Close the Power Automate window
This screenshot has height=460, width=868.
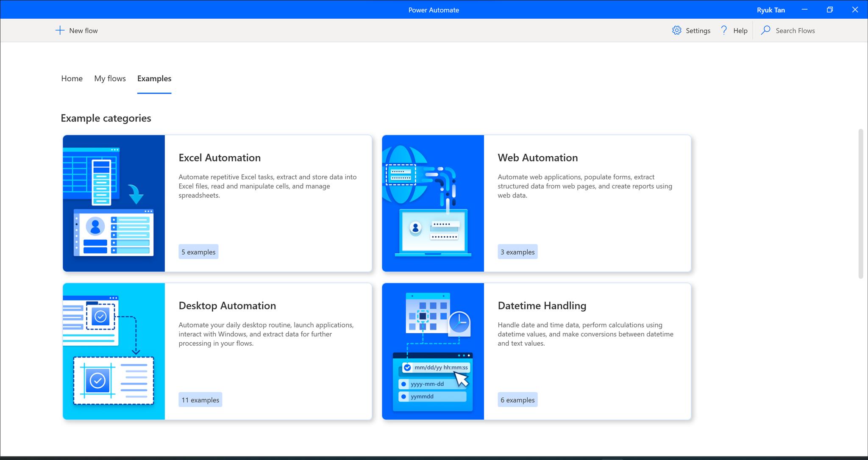pos(855,9)
